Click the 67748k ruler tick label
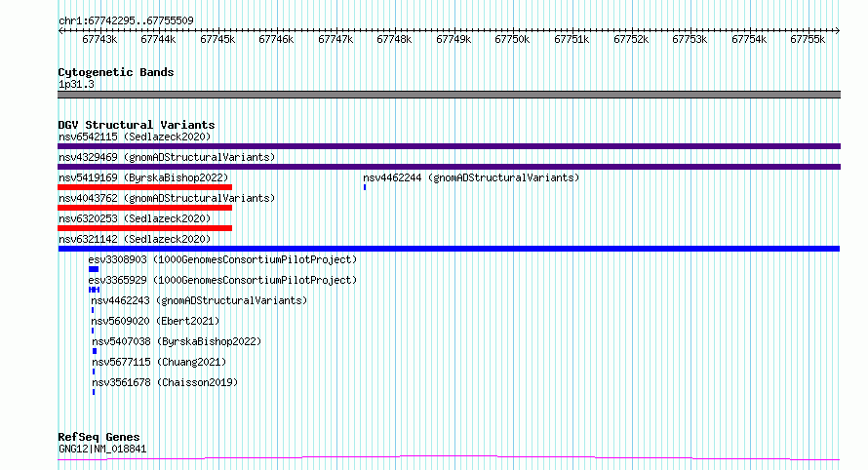The height and width of the screenshot is (470, 868). 394,40
